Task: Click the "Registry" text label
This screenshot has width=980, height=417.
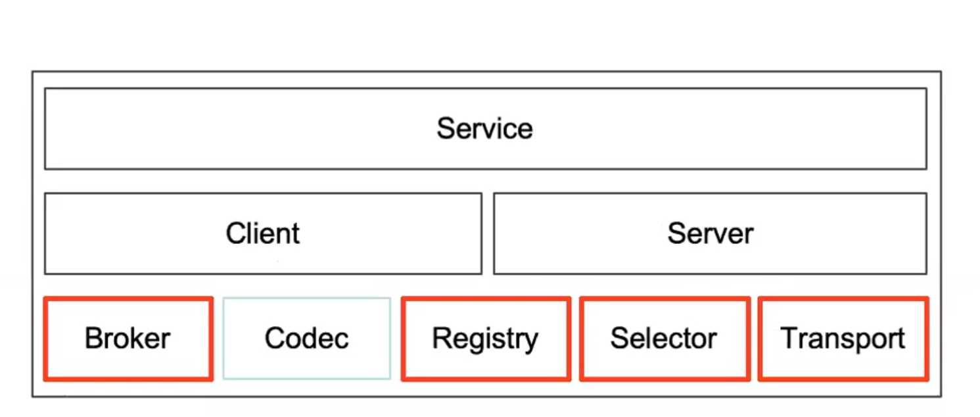Action: pos(485,339)
